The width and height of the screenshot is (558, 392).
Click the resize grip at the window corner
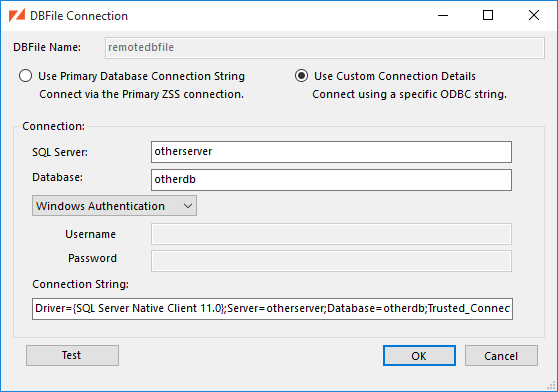pyautogui.click(x=551, y=386)
